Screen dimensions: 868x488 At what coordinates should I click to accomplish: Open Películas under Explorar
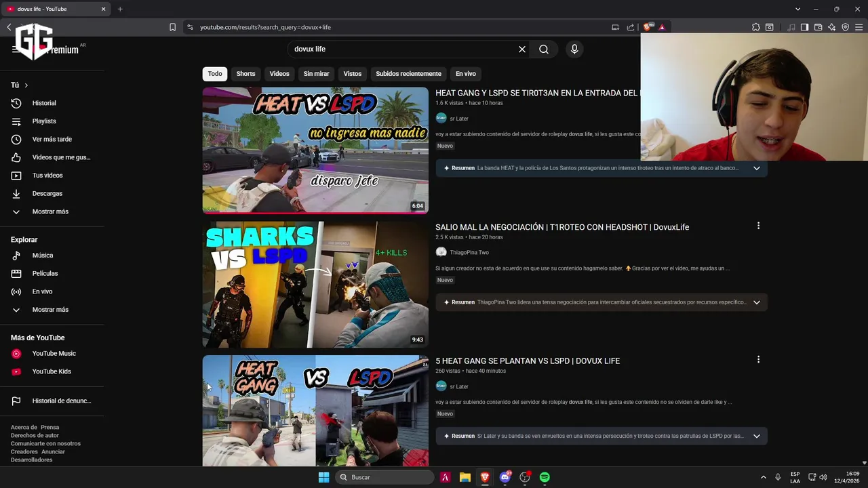(45, 273)
